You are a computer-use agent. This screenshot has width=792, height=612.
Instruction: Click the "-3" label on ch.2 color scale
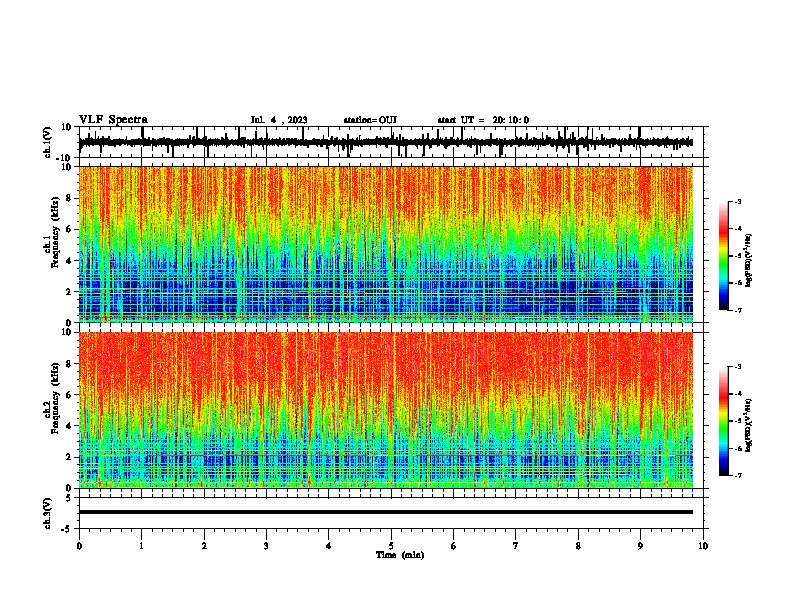[737, 367]
